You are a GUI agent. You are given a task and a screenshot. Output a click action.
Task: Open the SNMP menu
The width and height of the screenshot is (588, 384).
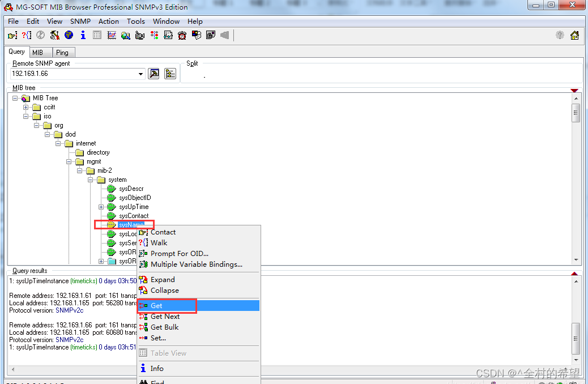[x=80, y=22]
